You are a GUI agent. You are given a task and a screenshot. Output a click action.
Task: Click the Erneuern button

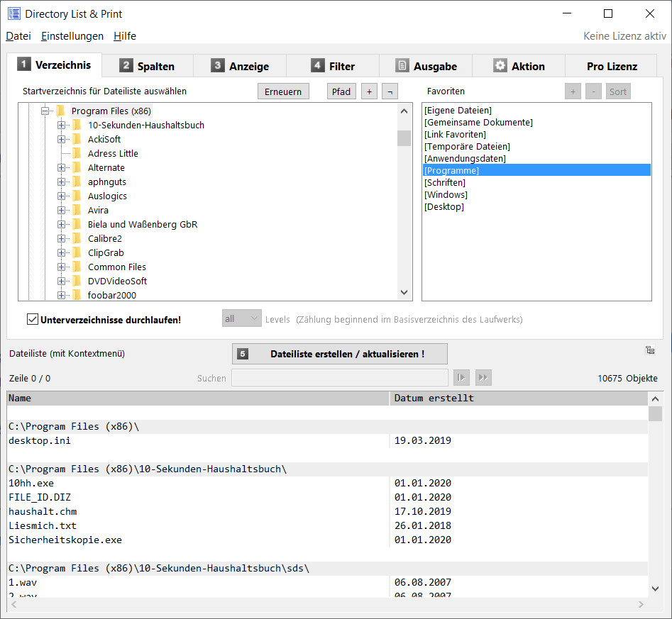pyautogui.click(x=284, y=91)
